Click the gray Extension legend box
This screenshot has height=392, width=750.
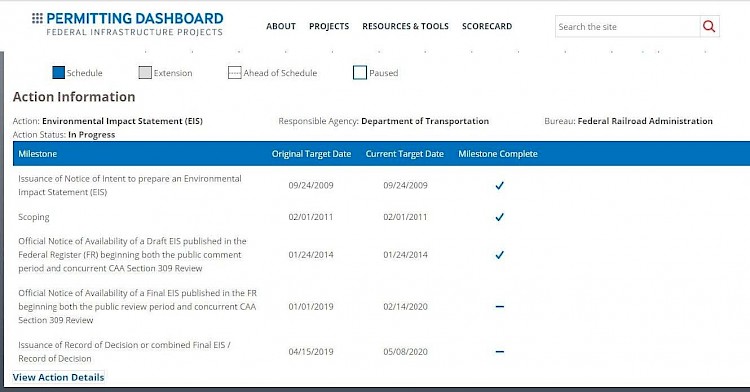coord(145,73)
